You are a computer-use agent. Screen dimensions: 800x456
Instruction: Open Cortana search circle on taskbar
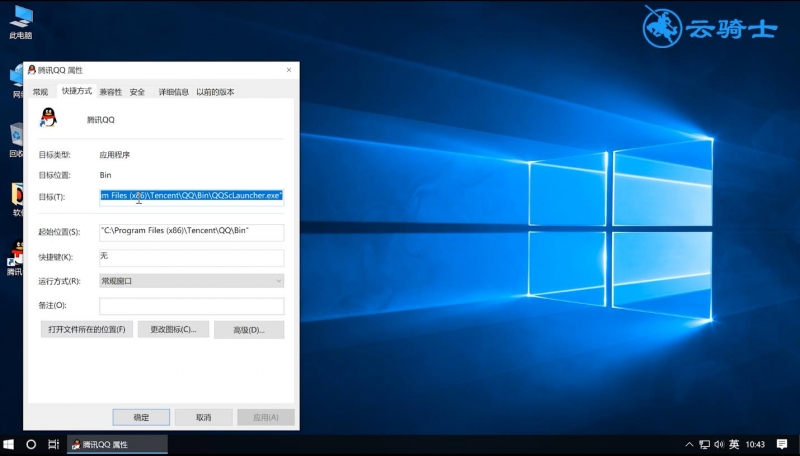[31, 444]
